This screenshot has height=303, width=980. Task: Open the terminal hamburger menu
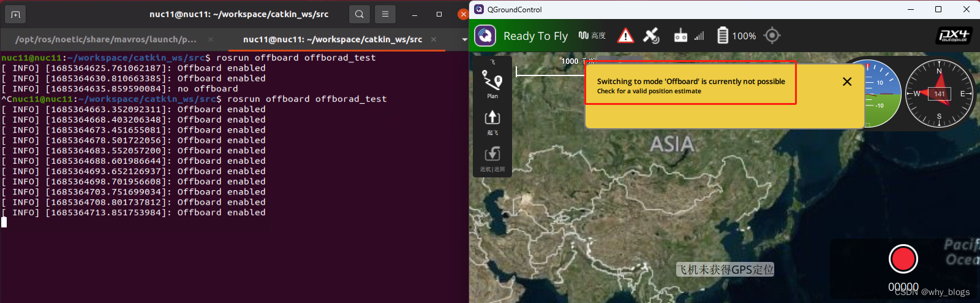click(x=385, y=13)
